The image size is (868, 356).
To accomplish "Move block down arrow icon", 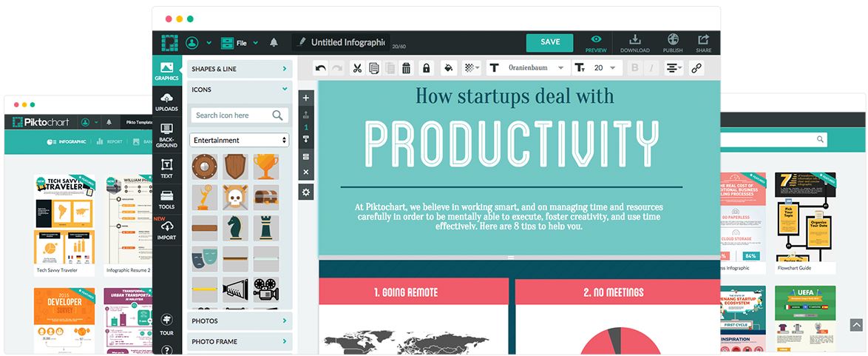I will (306, 139).
